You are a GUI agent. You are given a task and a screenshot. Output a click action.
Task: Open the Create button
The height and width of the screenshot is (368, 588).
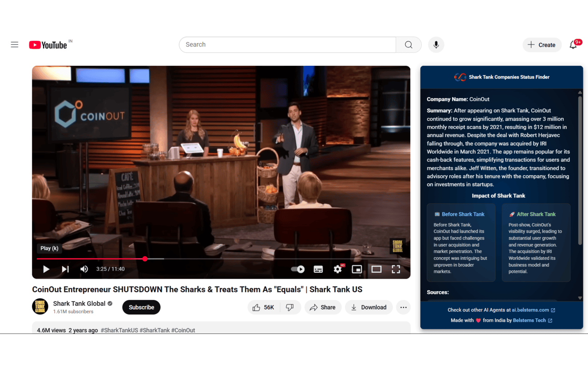[x=542, y=45]
